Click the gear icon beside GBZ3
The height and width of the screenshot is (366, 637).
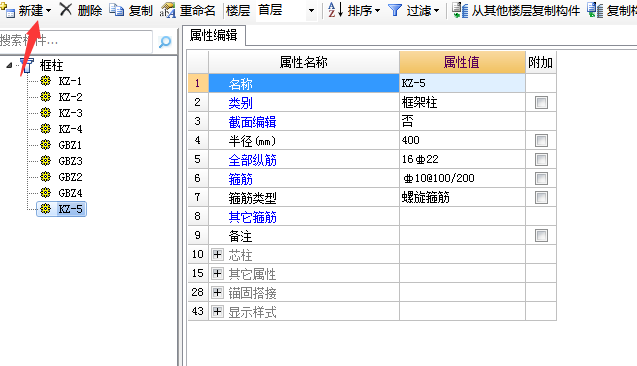pyautogui.click(x=46, y=161)
